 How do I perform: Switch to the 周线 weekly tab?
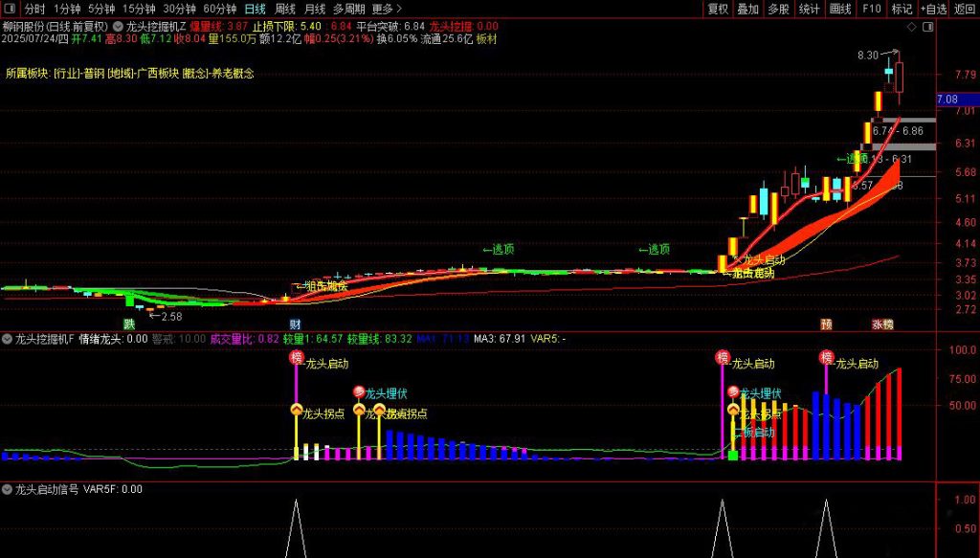(x=285, y=10)
